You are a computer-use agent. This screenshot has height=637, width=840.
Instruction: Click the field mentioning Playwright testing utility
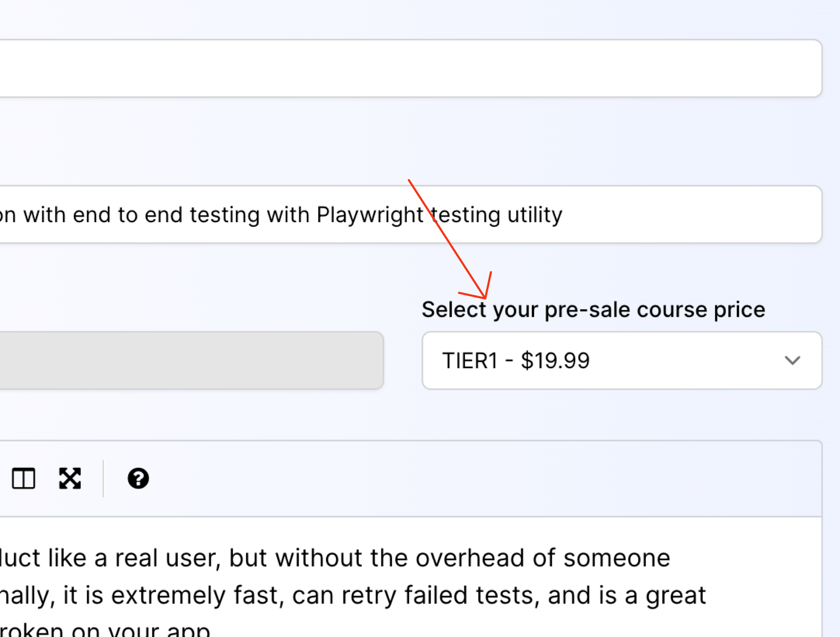(673, 215)
